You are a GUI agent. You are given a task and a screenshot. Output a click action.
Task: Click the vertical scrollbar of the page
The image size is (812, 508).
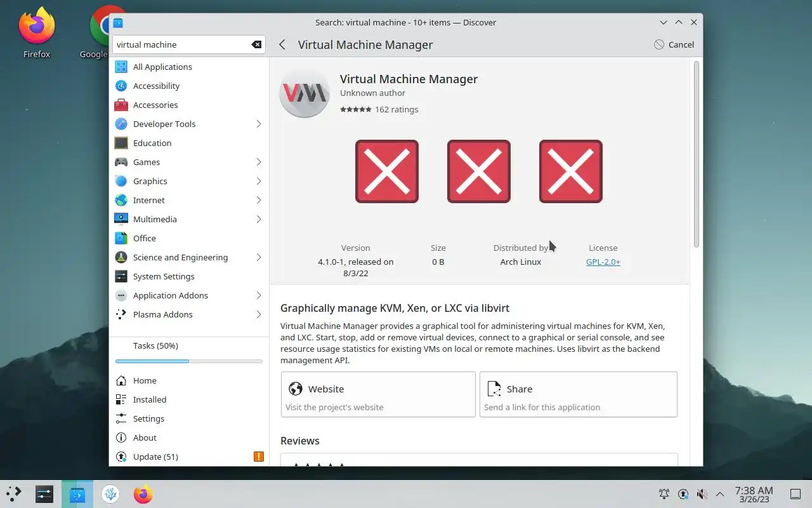(x=697, y=154)
